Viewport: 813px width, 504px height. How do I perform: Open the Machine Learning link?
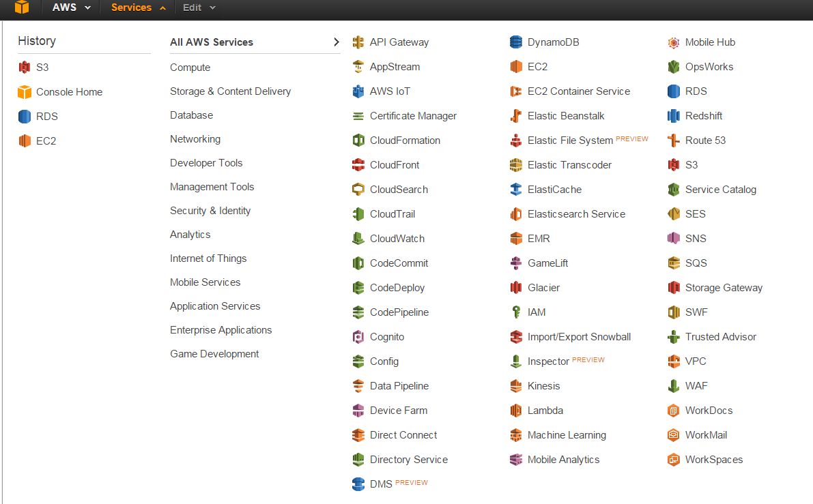click(x=567, y=435)
